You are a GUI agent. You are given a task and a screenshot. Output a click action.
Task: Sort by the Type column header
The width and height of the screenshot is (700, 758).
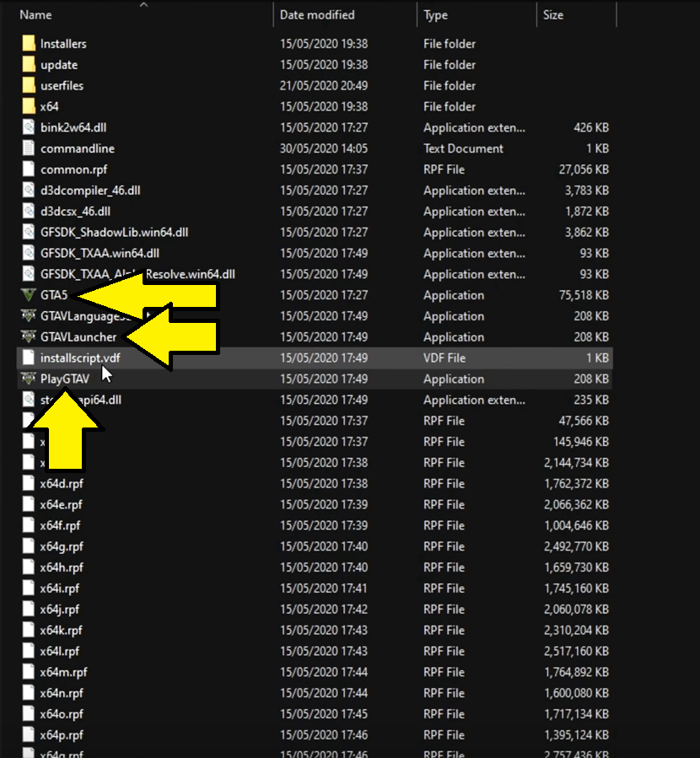coord(435,15)
